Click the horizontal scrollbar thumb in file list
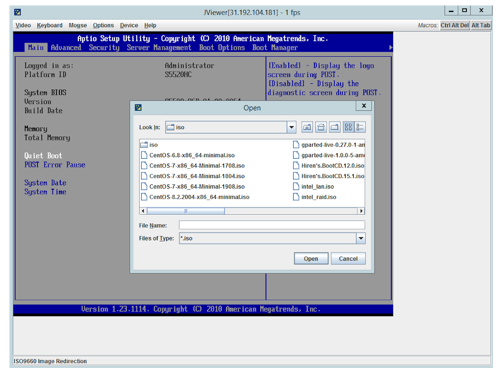Image resolution: width=500 pixels, height=370 pixels. (x=186, y=211)
